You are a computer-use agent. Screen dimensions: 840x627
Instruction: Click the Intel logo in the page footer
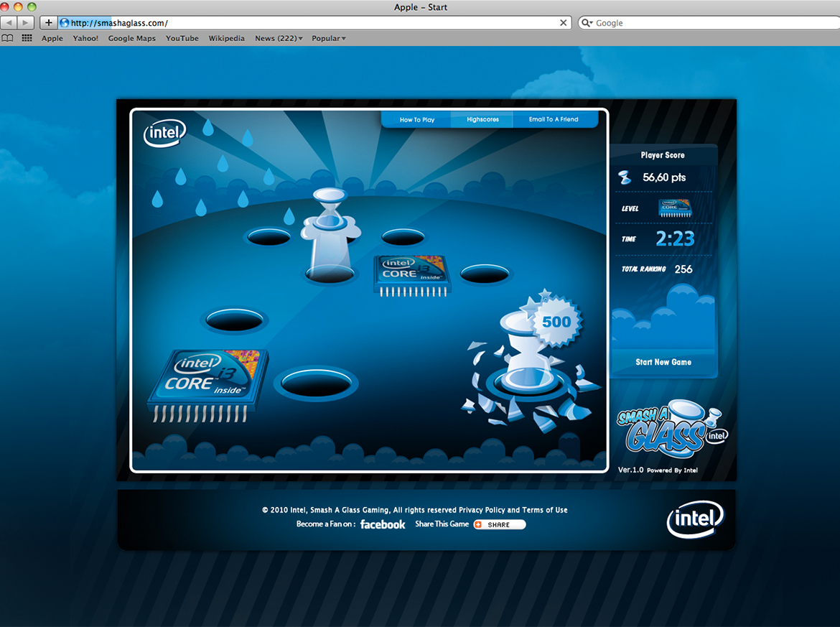point(694,518)
